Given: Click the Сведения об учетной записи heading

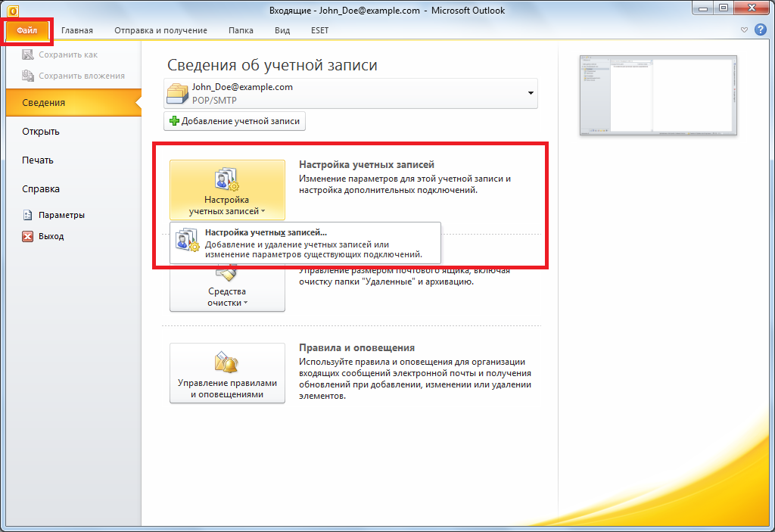Looking at the screenshot, I should click(x=272, y=65).
